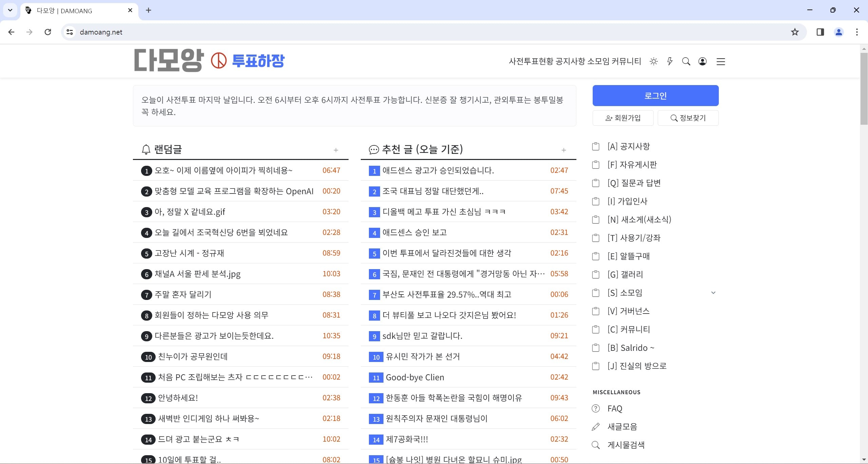868x464 pixels.
Task: Open the search magnifier in site header
Action: [686, 61]
